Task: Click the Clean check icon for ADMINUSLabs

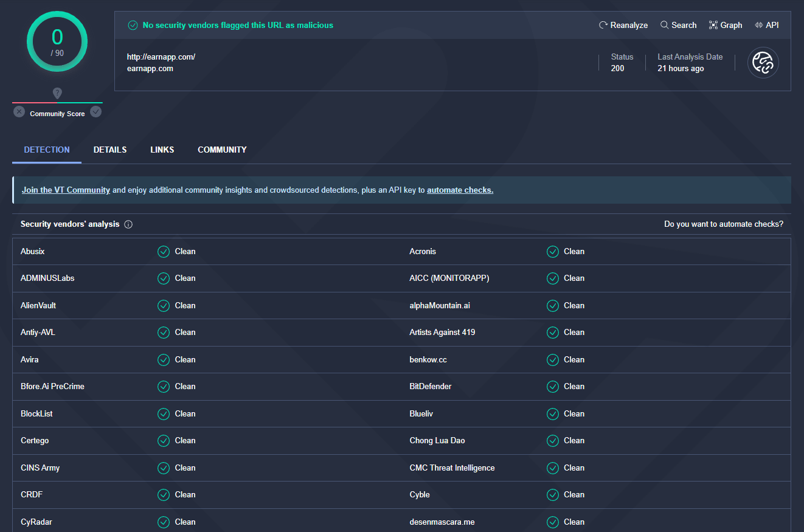Action: [164, 278]
